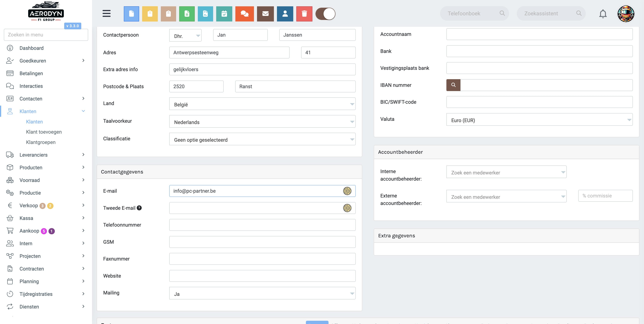
Task: Open Externe accountbeheerder employee dropdown
Action: coord(507,196)
